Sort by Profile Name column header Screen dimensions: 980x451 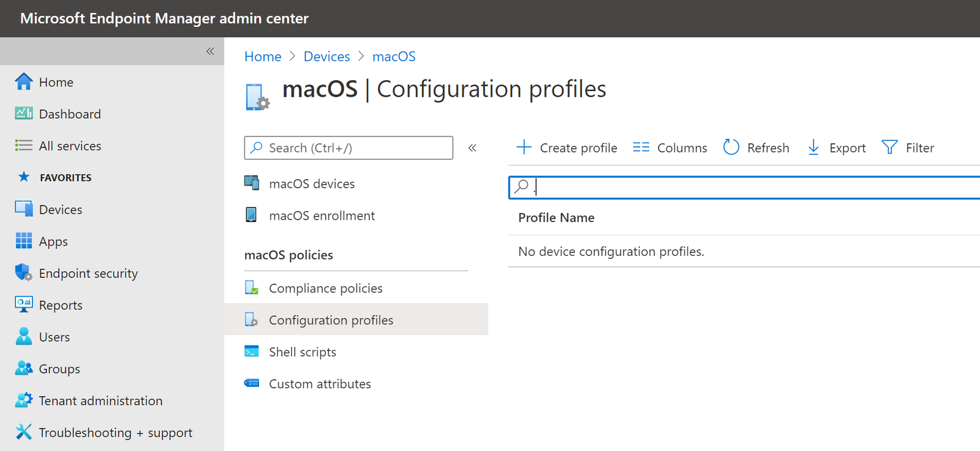tap(556, 217)
